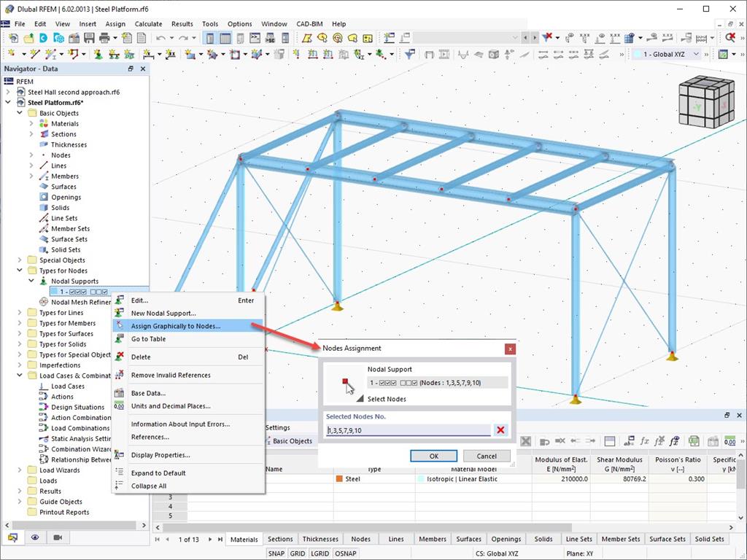747x560 pixels.
Task: Toggle GRID in the status bar
Action: (298, 553)
